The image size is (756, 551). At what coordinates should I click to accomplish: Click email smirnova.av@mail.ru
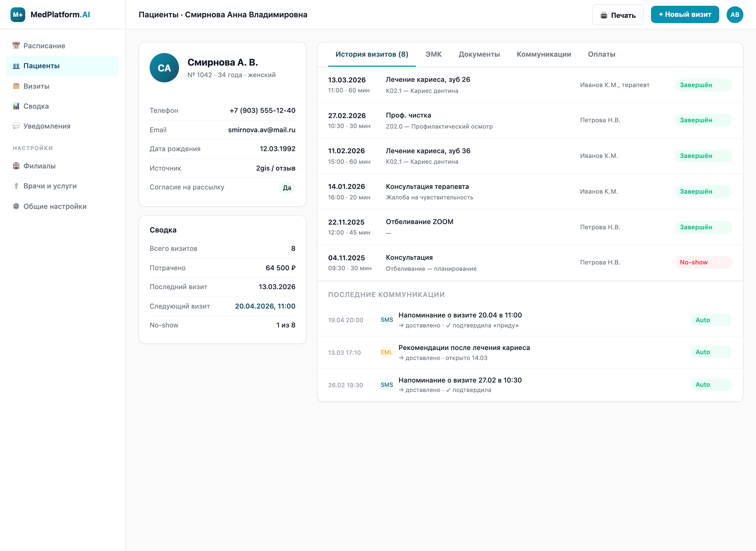pos(261,130)
